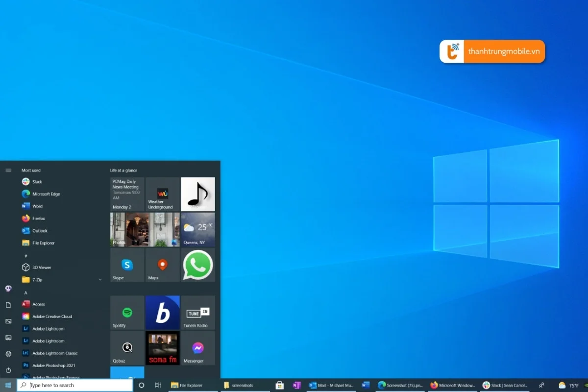Open the WhatsApp tile
This screenshot has width=588, height=392.
(198, 265)
